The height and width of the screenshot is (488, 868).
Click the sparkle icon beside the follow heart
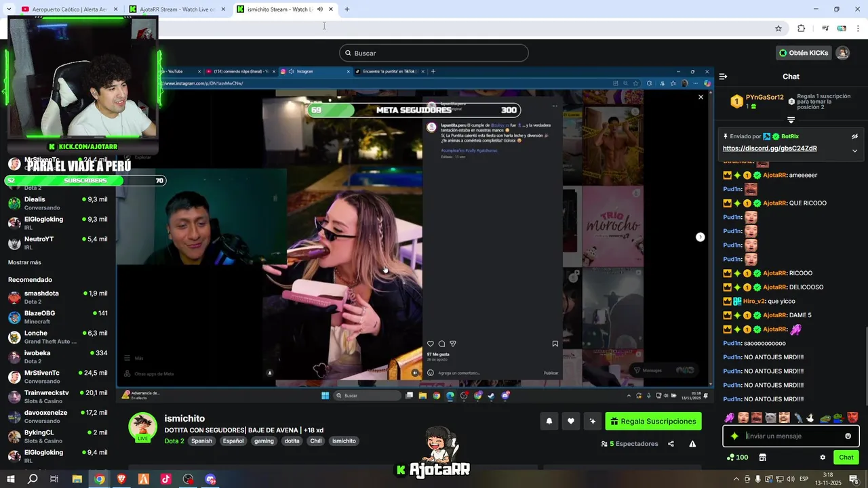[593, 421]
